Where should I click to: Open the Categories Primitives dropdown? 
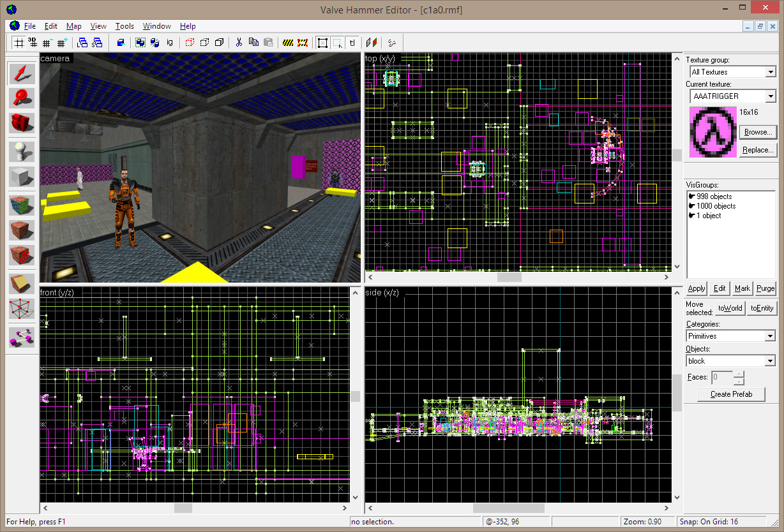(x=770, y=336)
